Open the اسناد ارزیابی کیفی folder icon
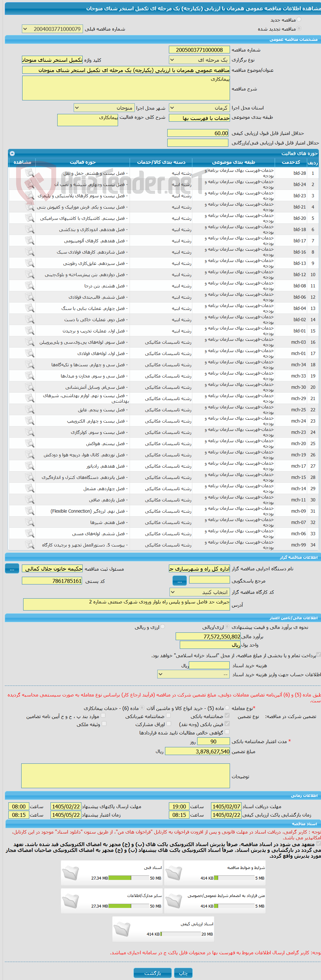The image size is (321, 980). (122, 929)
